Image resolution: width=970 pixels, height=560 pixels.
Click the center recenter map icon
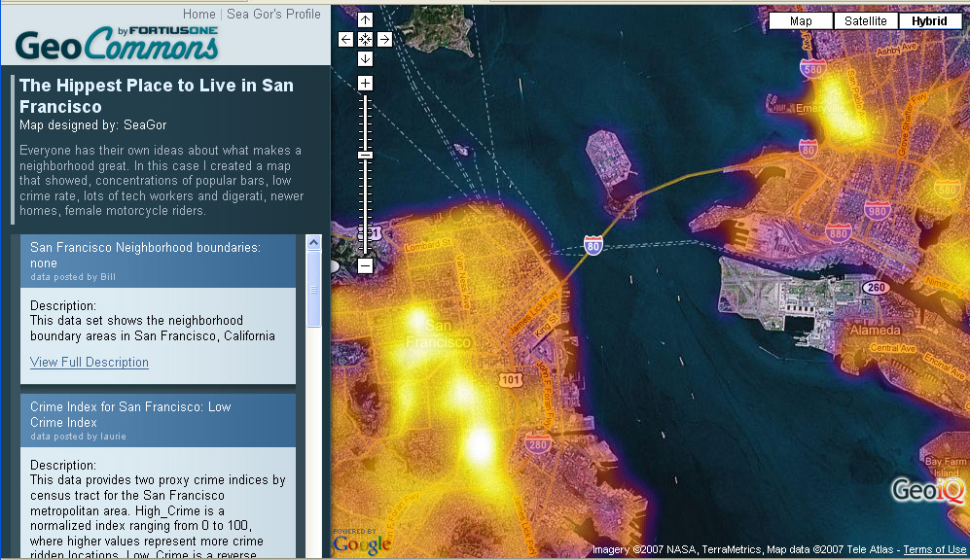(x=365, y=40)
